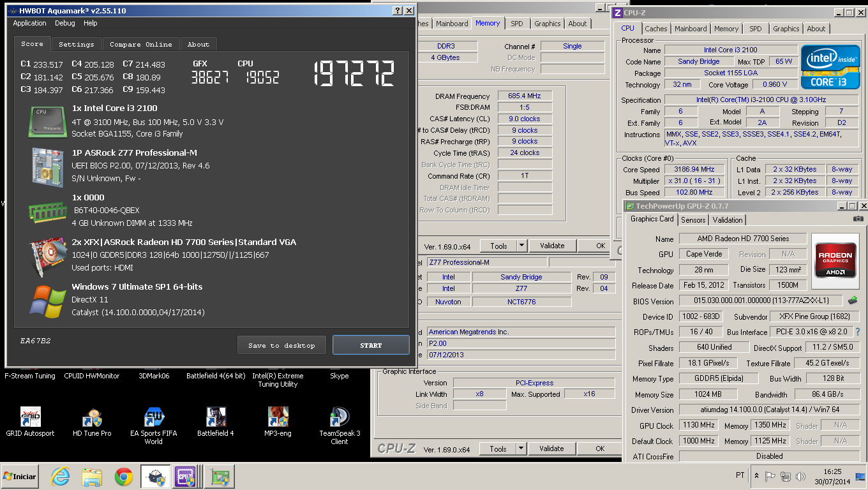Click the Iniciar start button
The image size is (868, 490).
(x=20, y=477)
